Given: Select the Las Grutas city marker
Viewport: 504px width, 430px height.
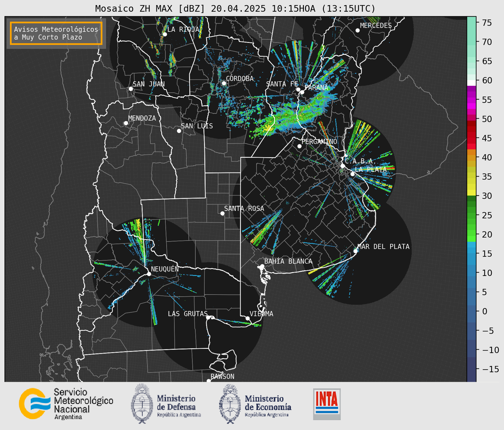Looking at the screenshot, I should (x=208, y=317).
